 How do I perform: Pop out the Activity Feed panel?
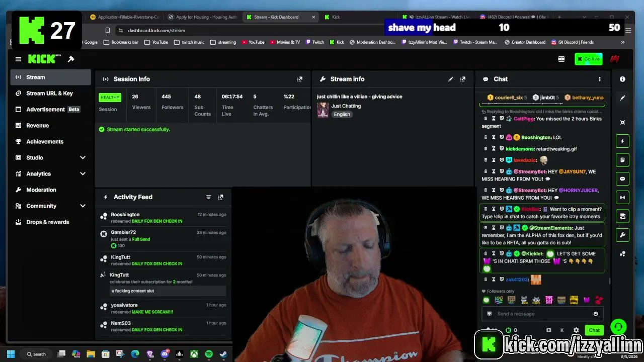point(220,197)
